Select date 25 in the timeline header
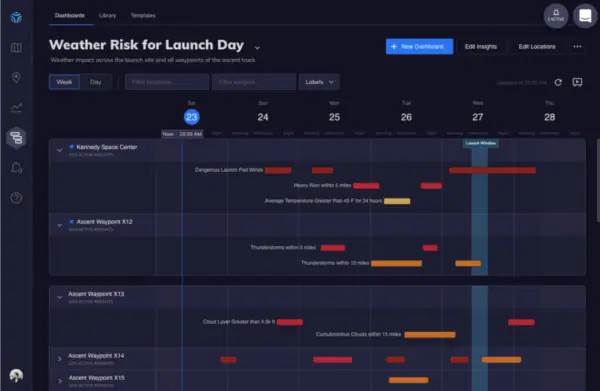Image resolution: width=600 pixels, height=391 pixels. (x=334, y=117)
